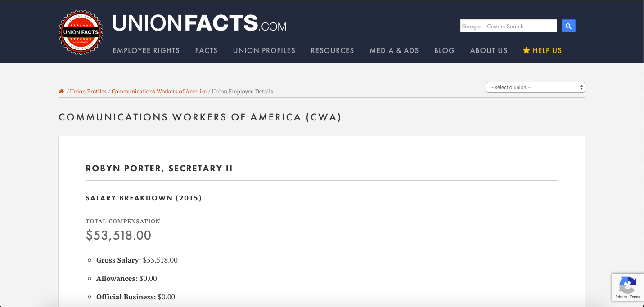Click the Union Facts round logo badge
The height and width of the screenshot is (307, 644).
[x=81, y=32]
